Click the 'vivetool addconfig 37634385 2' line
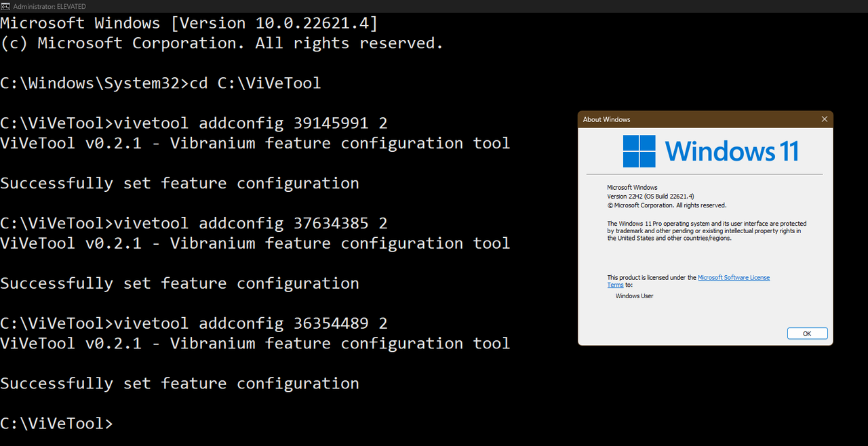Viewport: 868px width, 446px height. pyautogui.click(x=193, y=223)
